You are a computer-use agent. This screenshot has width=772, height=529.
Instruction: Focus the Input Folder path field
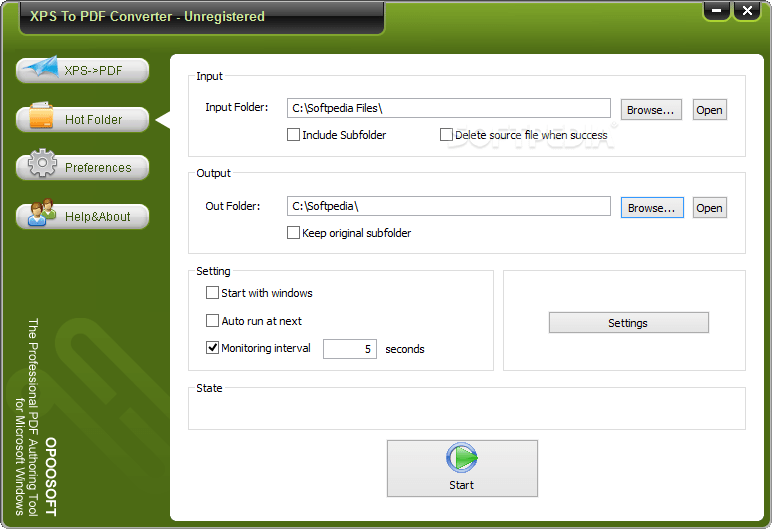449,108
